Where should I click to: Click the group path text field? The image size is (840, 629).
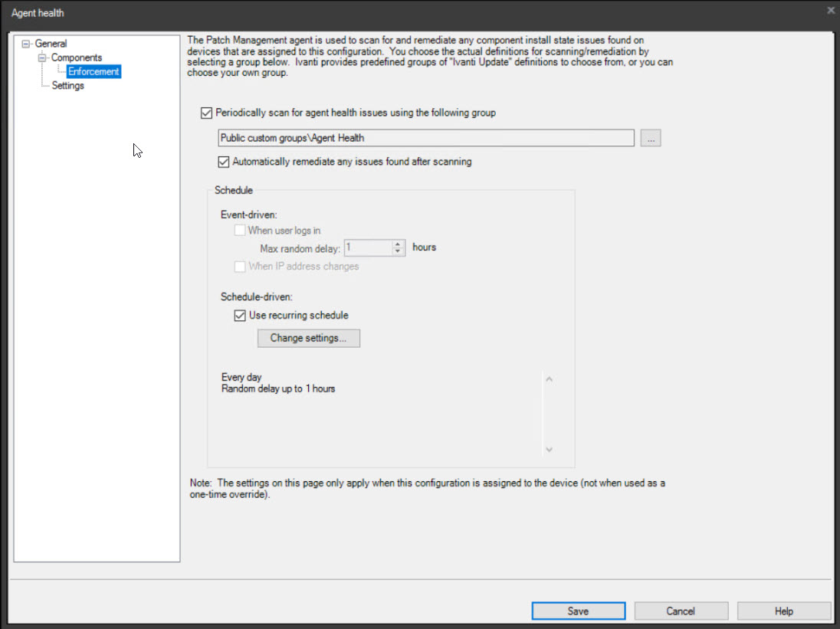(425, 139)
